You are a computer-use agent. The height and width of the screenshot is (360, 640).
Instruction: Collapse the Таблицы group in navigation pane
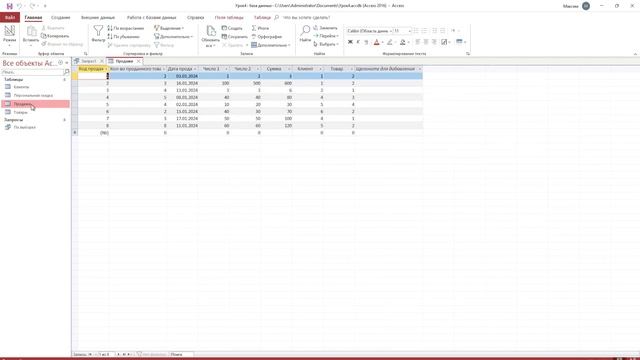coord(64,80)
